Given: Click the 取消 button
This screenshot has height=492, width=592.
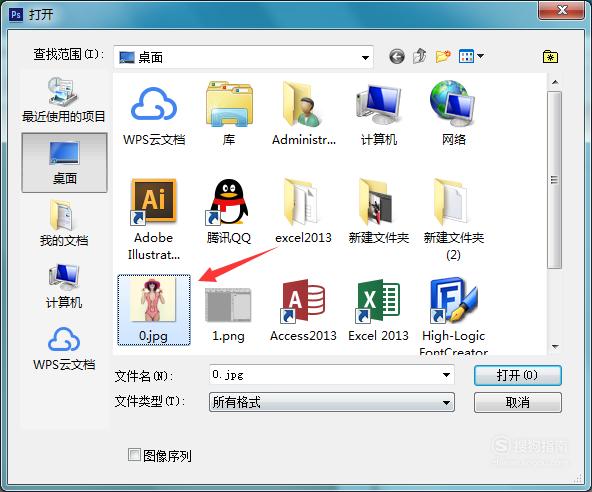Looking at the screenshot, I should pyautogui.click(x=518, y=403).
